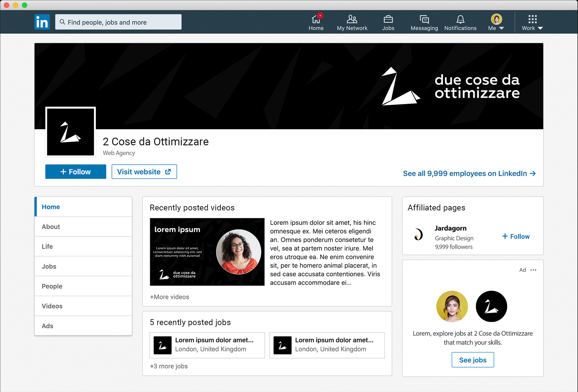Viewport: 578px width, 392px height.
Task: Switch to the People tab
Action: (83, 286)
